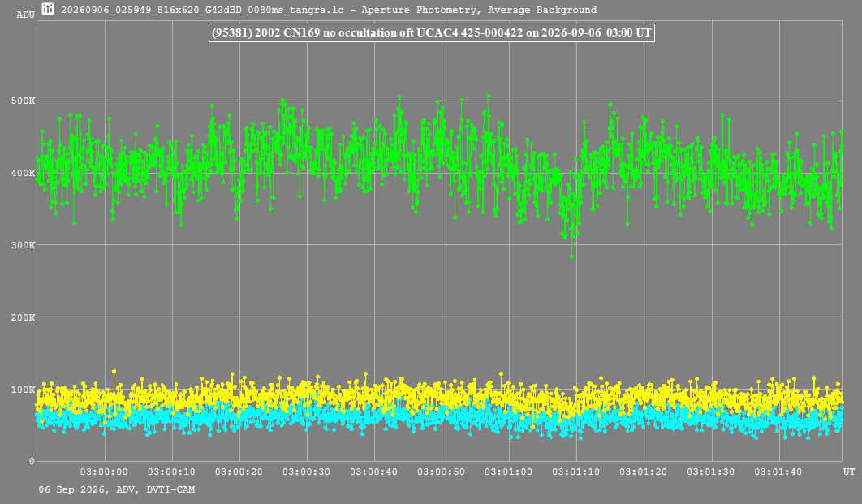The height and width of the screenshot is (504, 862).
Task: Click the ADU axis unit label
Action: pos(26,15)
